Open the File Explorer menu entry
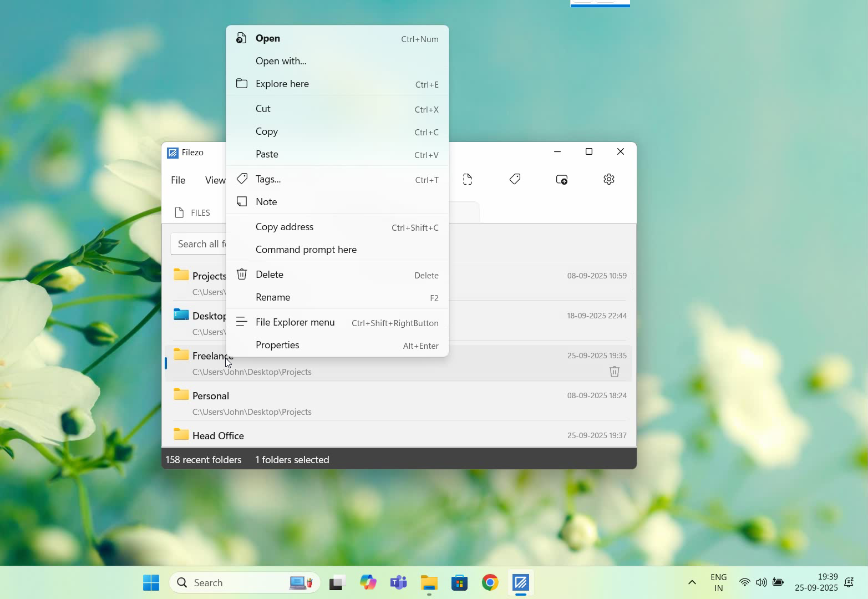The width and height of the screenshot is (868, 599). pos(295,322)
